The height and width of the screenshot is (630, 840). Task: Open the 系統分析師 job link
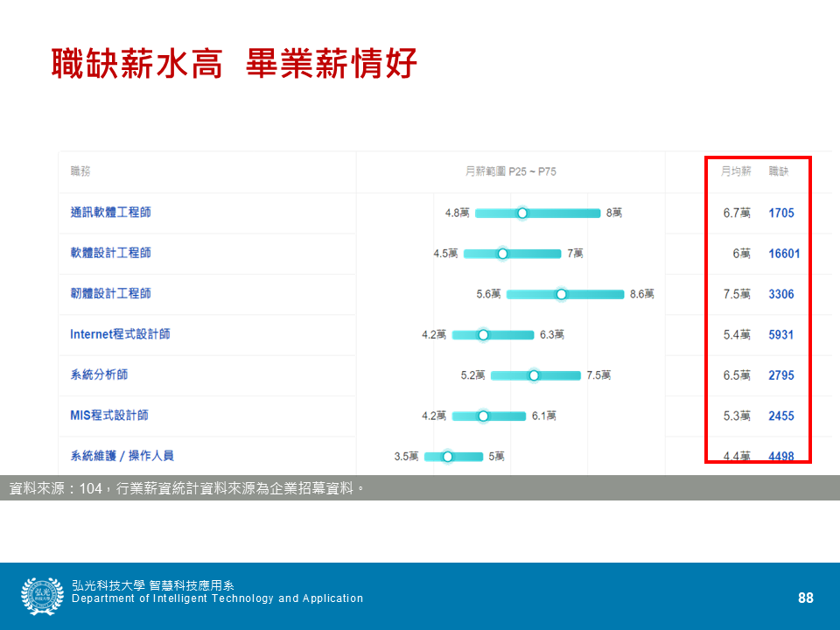(99, 375)
